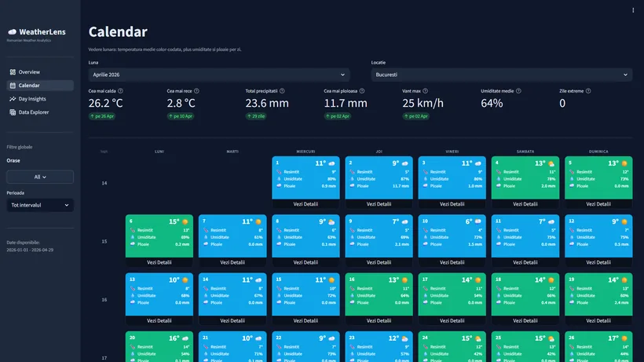This screenshot has width=644, height=362.
Task: Click help icon next to Cea mai ploioasa
Action: pos(362,91)
